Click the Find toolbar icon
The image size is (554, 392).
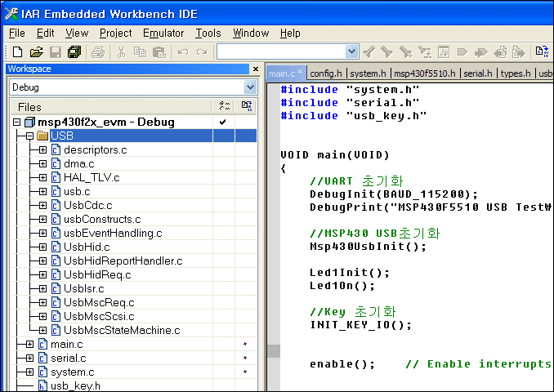point(406,52)
